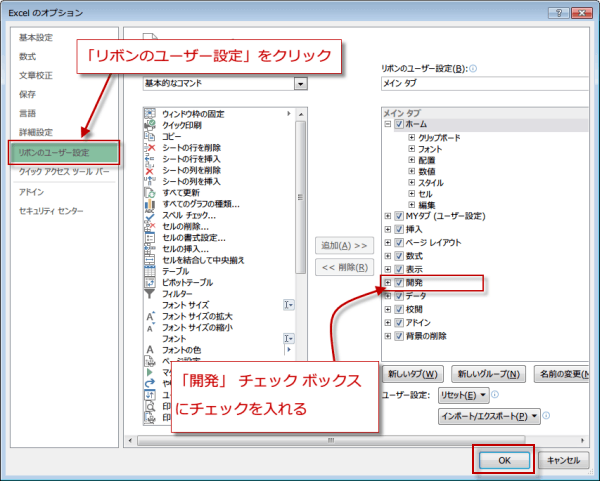The width and height of the screenshot is (600, 481).
Task: Click the コピー command icon
Action: tap(151, 137)
